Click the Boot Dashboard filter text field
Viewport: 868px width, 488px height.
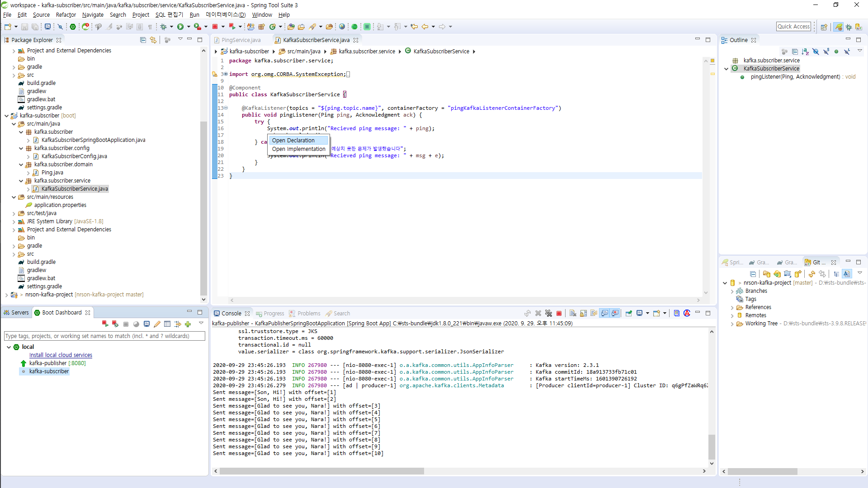(104, 336)
